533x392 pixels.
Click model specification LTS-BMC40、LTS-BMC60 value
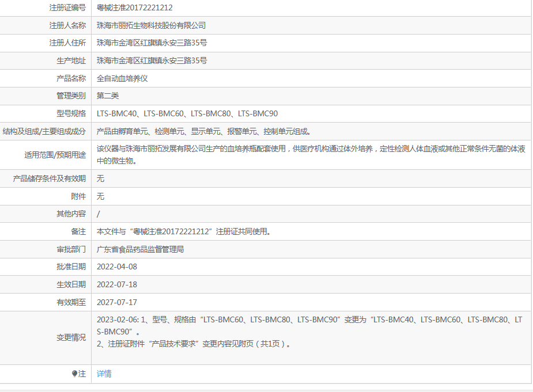[187, 114]
